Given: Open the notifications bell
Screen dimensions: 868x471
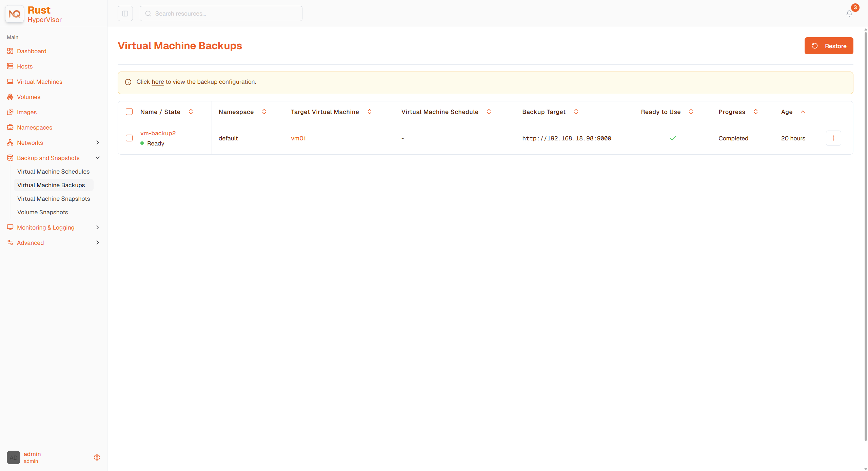Looking at the screenshot, I should point(849,14).
